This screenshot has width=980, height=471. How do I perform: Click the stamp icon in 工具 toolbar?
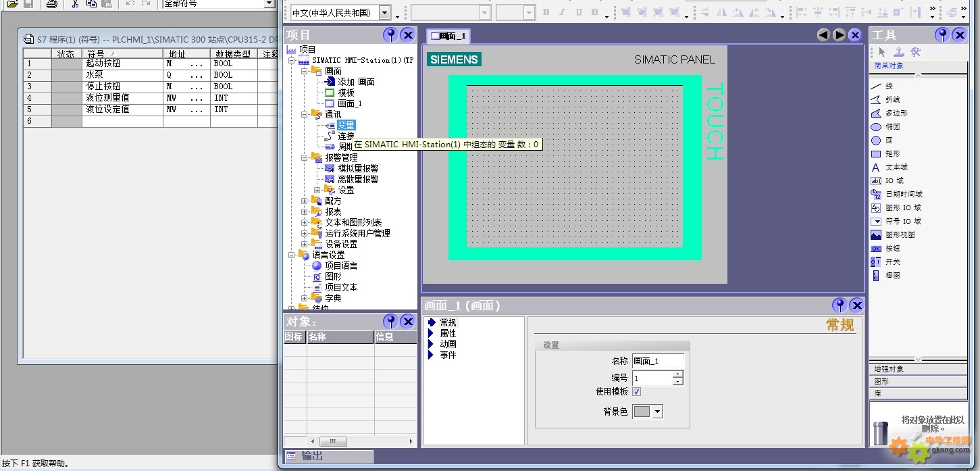click(898, 52)
